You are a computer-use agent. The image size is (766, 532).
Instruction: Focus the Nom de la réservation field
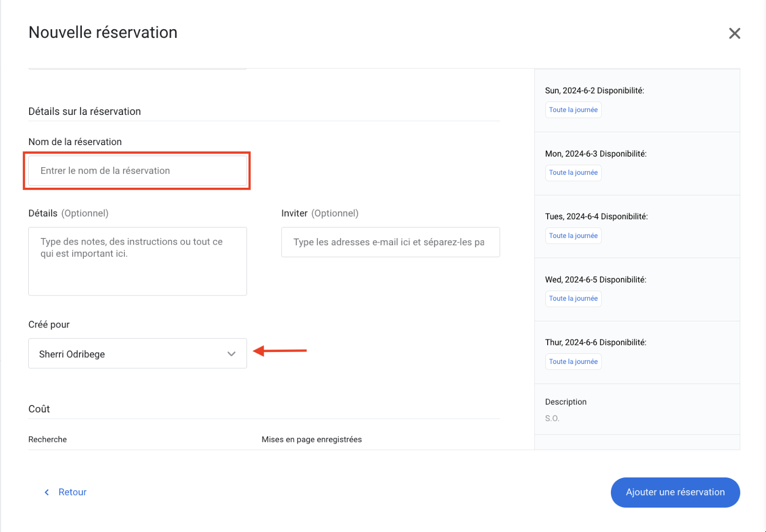point(137,171)
